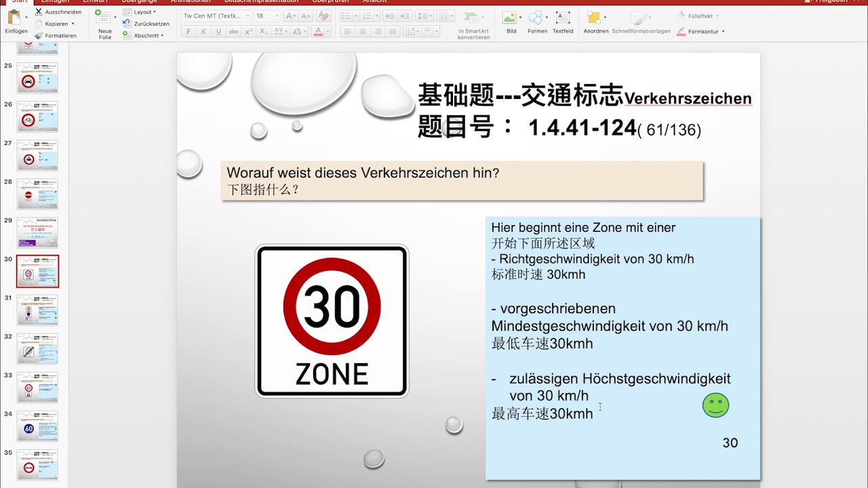Click the text 'Richtgeschwindigkeit von 30 km/h'
Screen dimensions: 868x488
pyautogui.click(x=597, y=259)
